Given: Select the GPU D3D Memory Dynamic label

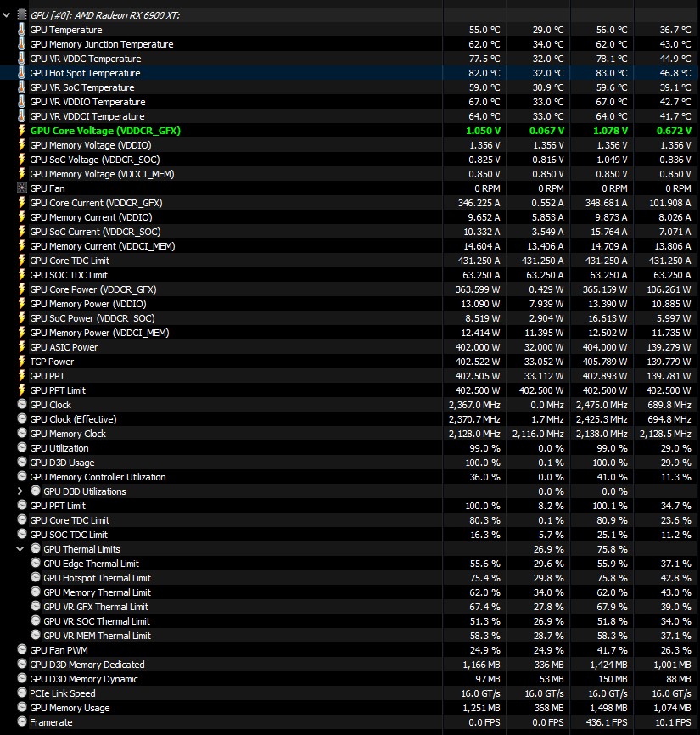Looking at the screenshot, I should click(84, 679).
